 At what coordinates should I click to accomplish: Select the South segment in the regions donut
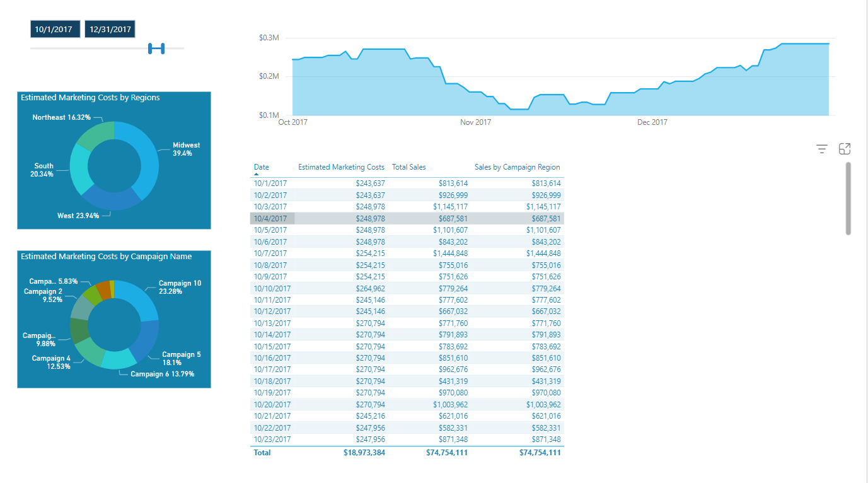[x=79, y=170]
